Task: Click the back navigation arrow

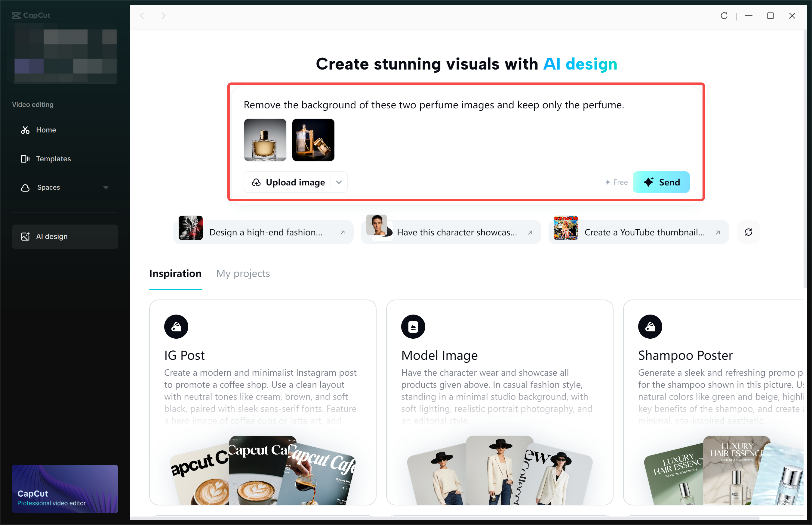Action: pos(142,16)
